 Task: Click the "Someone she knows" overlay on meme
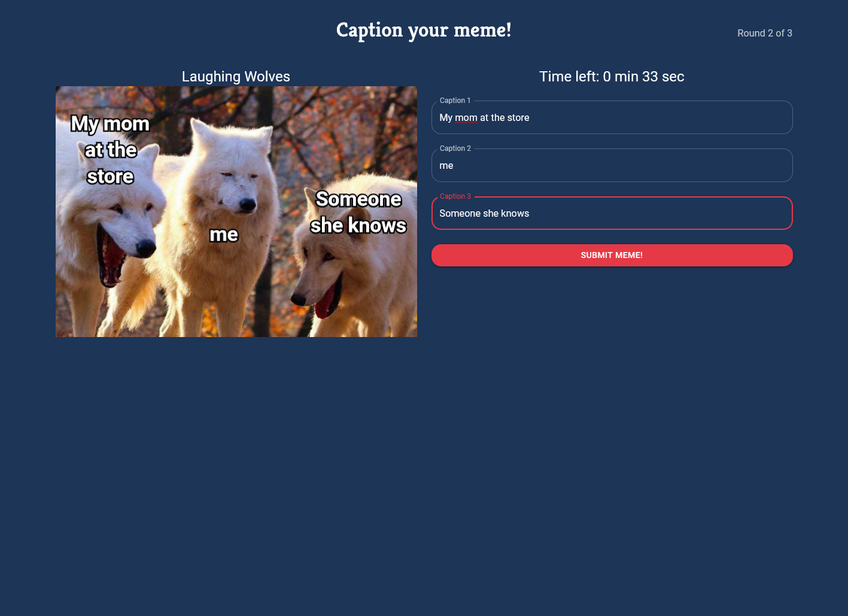point(358,212)
